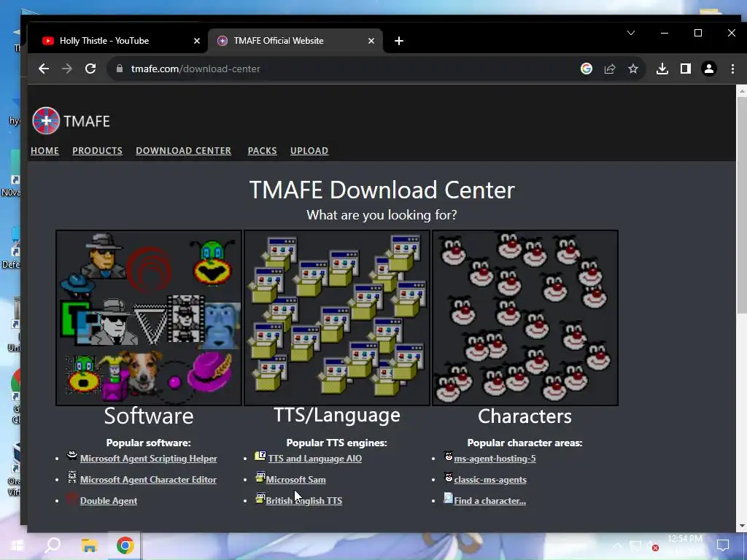Open File Explorer from the taskbar

[x=89, y=545]
